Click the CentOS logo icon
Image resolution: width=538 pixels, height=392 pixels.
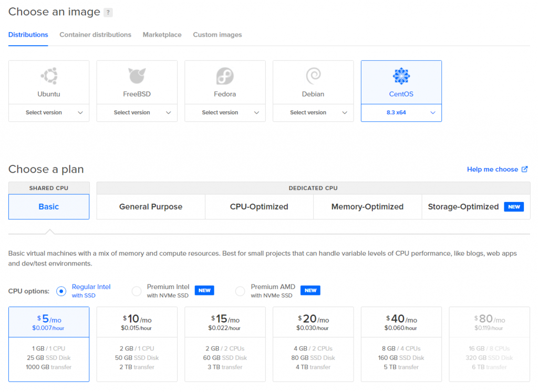(x=401, y=75)
